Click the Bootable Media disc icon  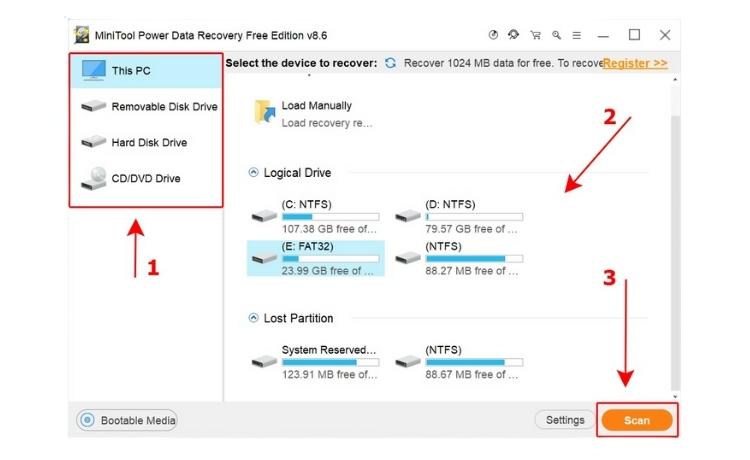click(x=87, y=420)
